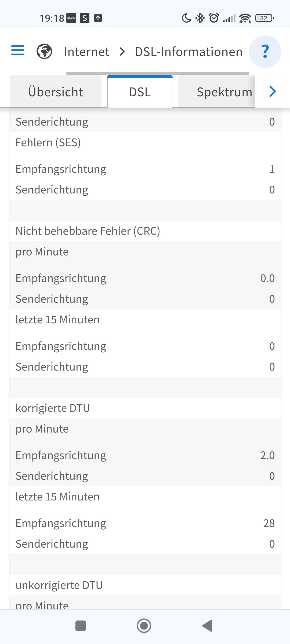
Task: Tap the DSL-Informationen page title
Action: pyautogui.click(x=189, y=52)
